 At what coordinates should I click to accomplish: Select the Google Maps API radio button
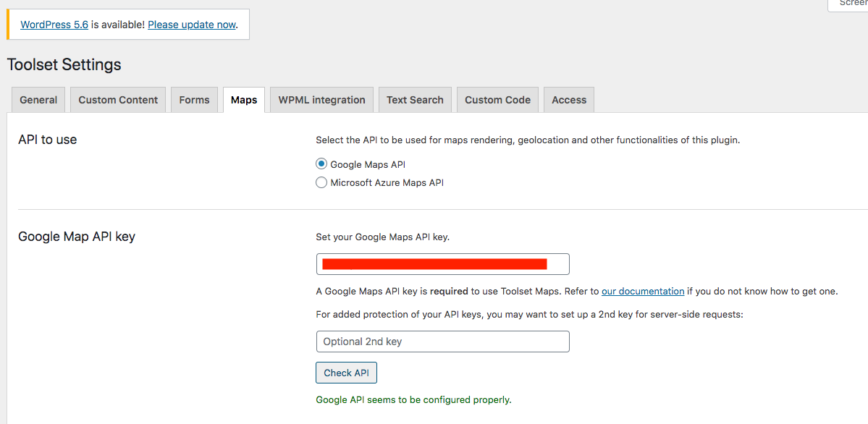pyautogui.click(x=321, y=164)
